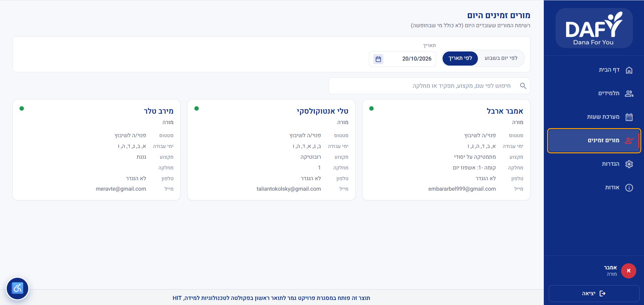Click email meravte@gmail.com
The width and height of the screenshot is (644, 305).
tap(121, 189)
